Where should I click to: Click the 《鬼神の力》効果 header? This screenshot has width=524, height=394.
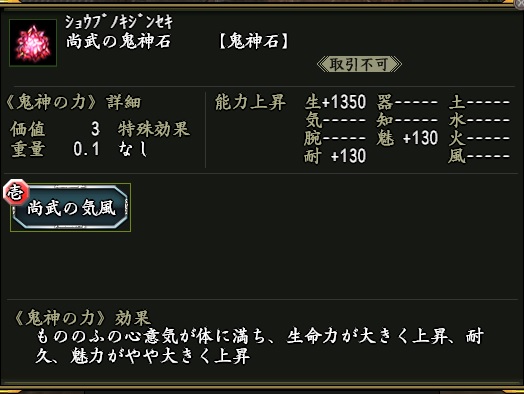pos(82,317)
